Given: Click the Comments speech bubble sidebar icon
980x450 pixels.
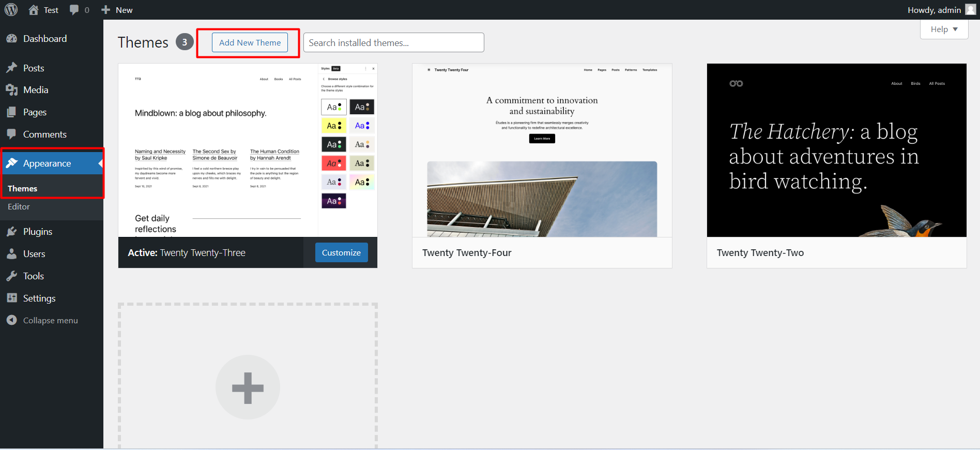Looking at the screenshot, I should pyautogui.click(x=11, y=134).
